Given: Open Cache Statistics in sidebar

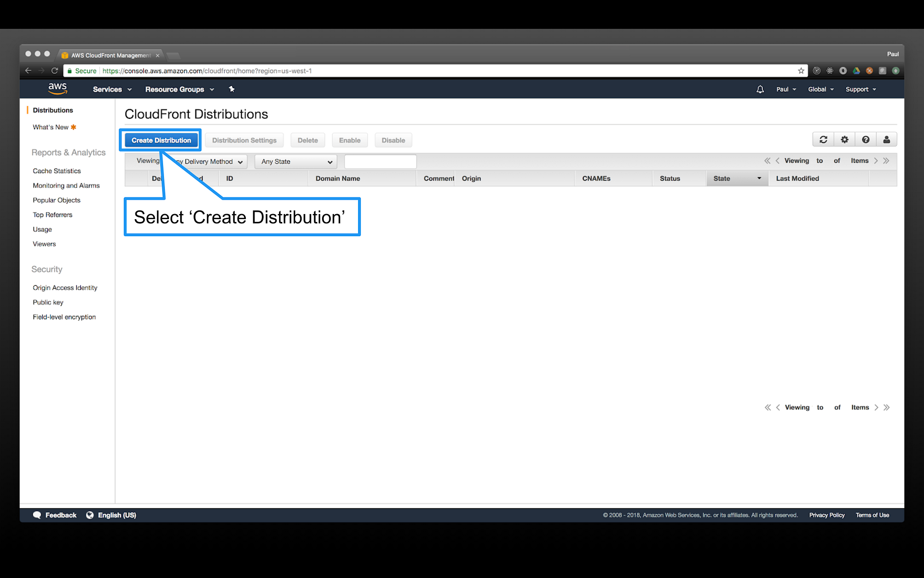Looking at the screenshot, I should [57, 171].
